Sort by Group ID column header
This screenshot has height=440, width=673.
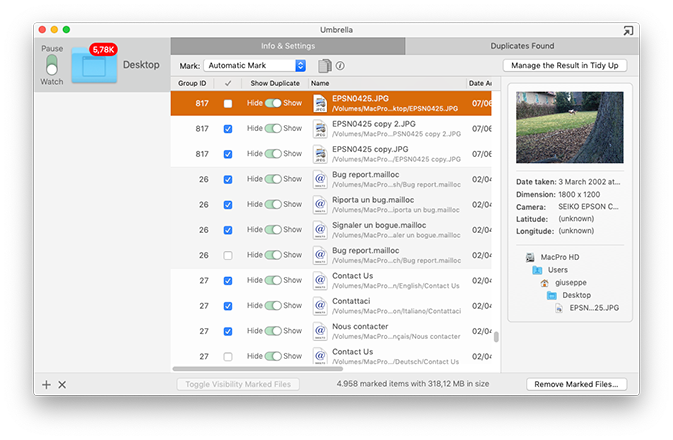point(192,83)
